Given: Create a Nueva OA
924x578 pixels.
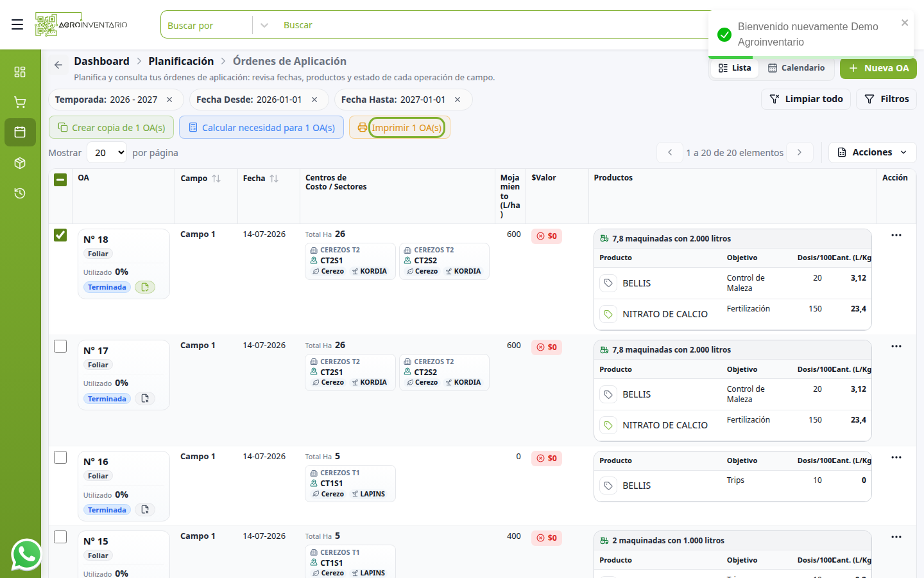Looking at the screenshot, I should point(878,68).
